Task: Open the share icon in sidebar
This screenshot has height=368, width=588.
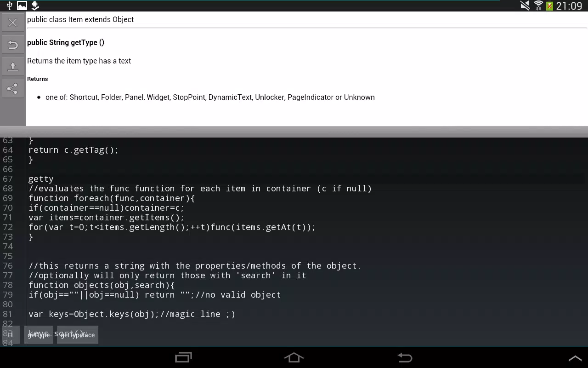Action: coord(13,89)
